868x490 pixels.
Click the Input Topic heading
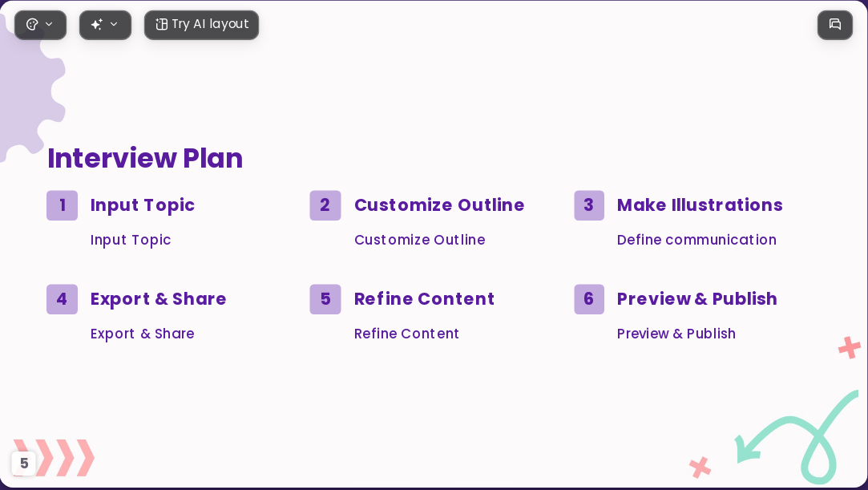[143, 205]
